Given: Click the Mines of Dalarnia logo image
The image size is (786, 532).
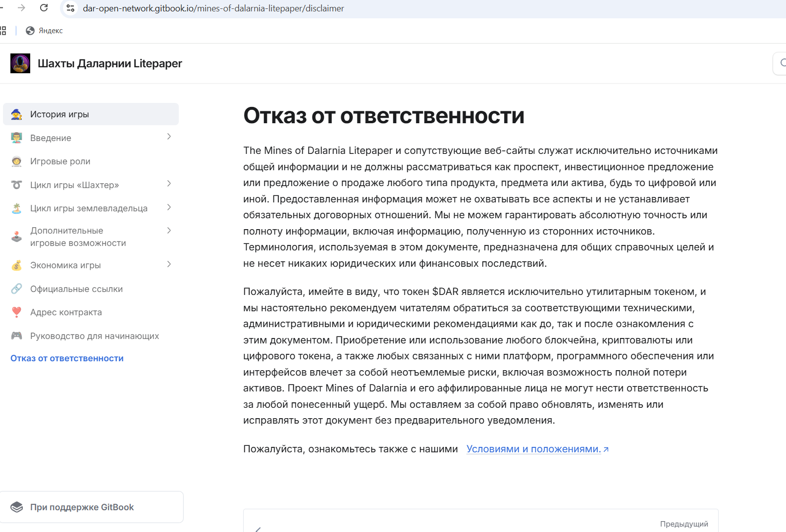Looking at the screenshot, I should [20, 63].
